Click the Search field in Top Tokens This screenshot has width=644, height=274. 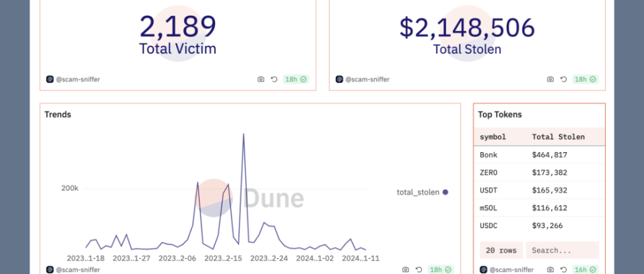pos(562,250)
